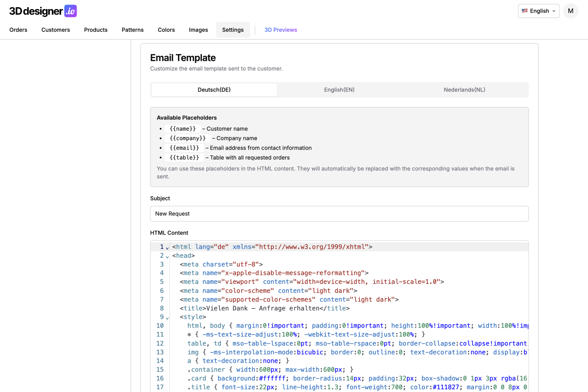
Task: Navigate to the Products page
Action: point(96,30)
